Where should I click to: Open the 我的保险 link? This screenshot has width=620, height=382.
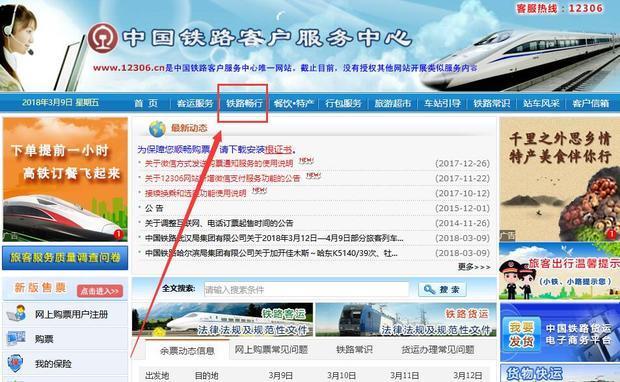(53, 364)
